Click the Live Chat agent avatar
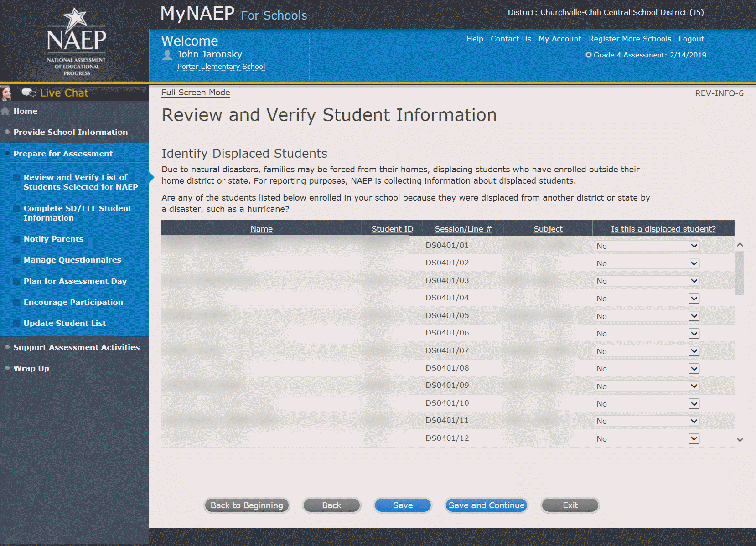Image resolution: width=756 pixels, height=546 pixels. tap(6, 93)
